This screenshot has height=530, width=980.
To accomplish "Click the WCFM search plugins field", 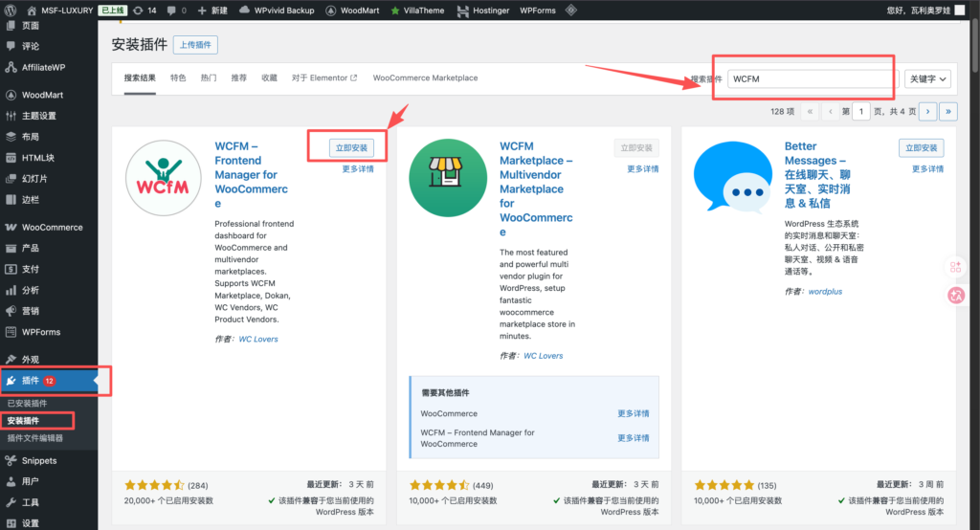I will point(813,78).
